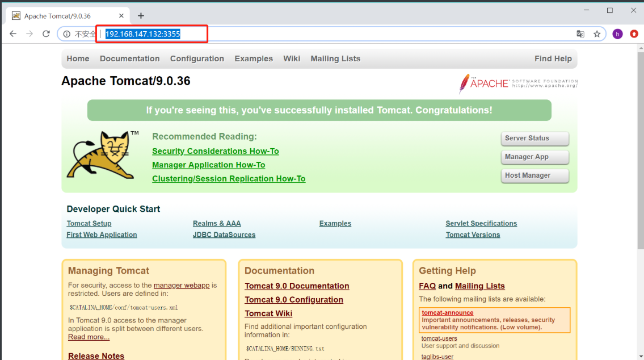Open the First Web Application link

coord(102,235)
